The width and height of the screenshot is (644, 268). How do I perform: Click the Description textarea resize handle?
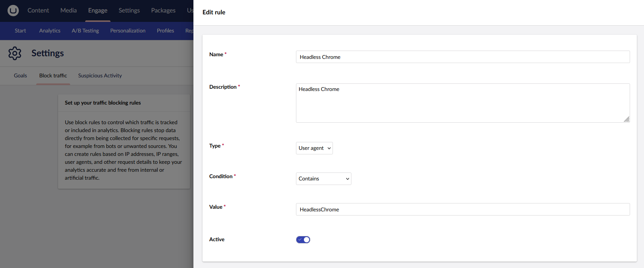point(626,119)
